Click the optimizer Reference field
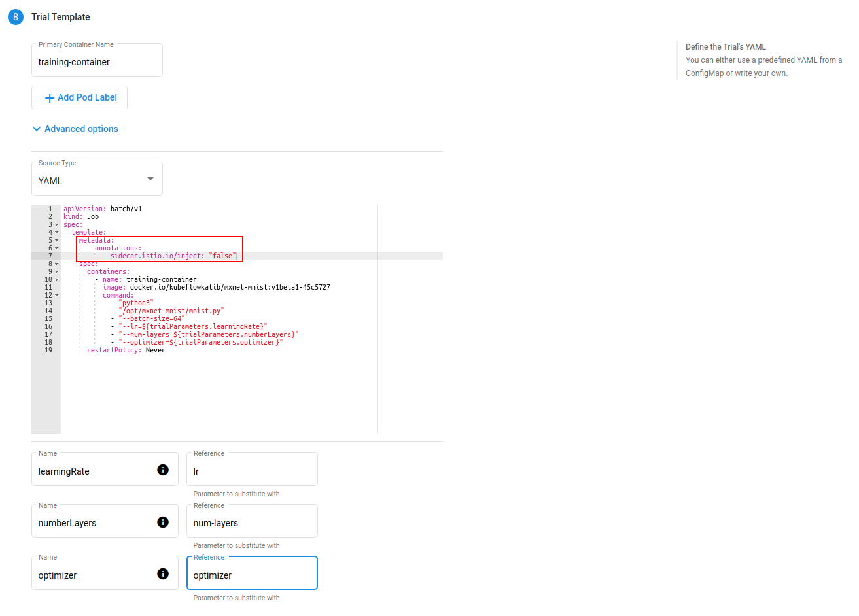 pyautogui.click(x=252, y=573)
